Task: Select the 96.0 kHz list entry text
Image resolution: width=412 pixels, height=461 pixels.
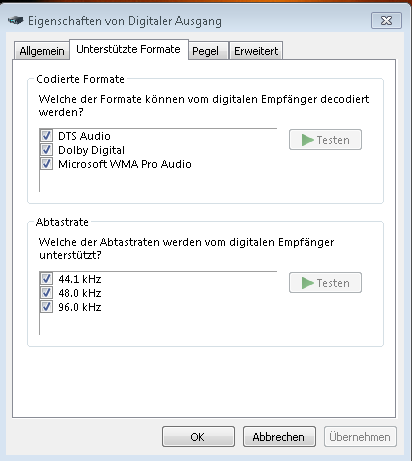Action: [x=80, y=307]
